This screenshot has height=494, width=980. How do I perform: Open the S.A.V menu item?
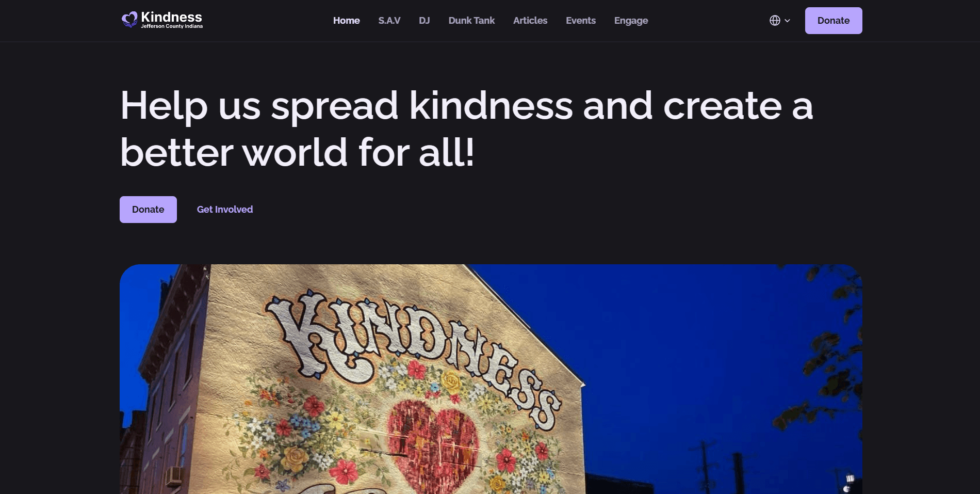(x=389, y=21)
